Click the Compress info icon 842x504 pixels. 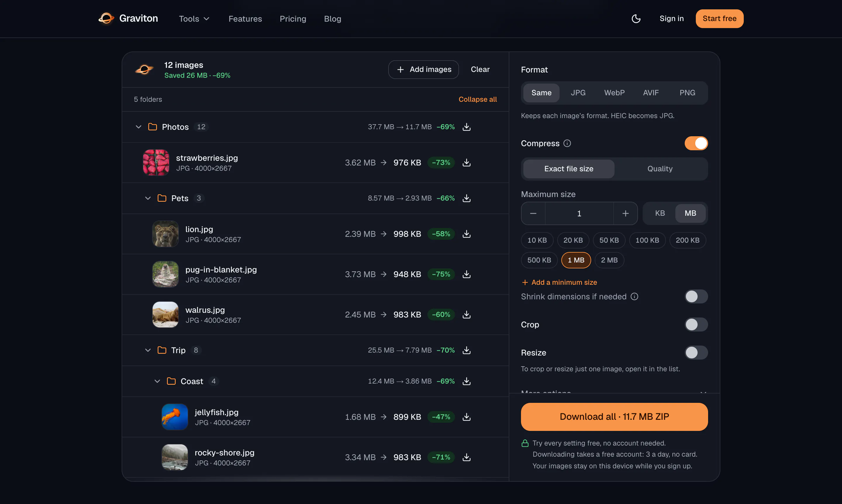(567, 143)
